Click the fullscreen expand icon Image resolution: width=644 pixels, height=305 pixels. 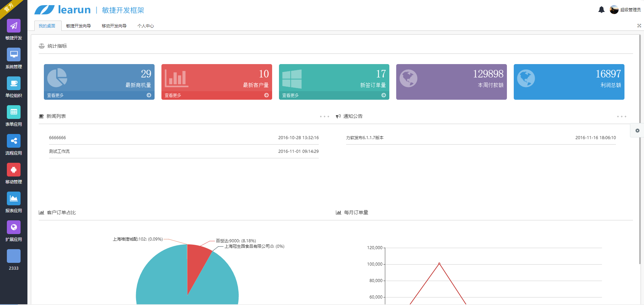coord(639,26)
